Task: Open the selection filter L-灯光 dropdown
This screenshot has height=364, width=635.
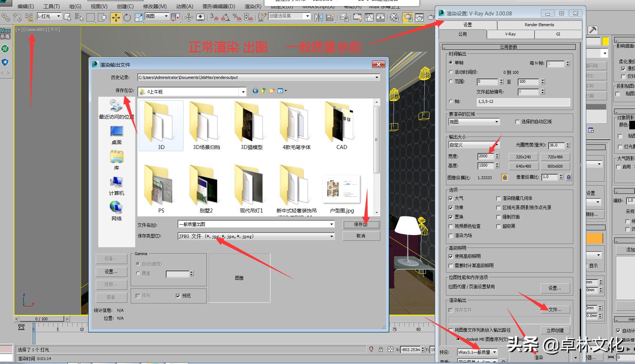Action: (x=49, y=16)
